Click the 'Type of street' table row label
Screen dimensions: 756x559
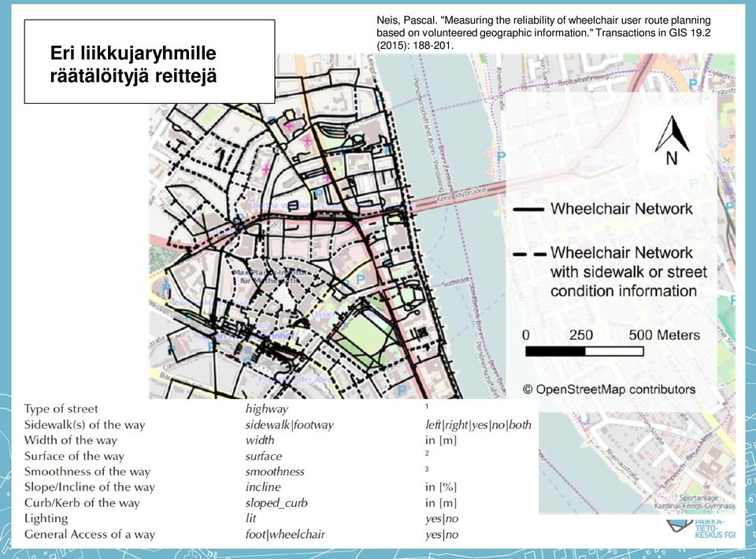click(61, 409)
